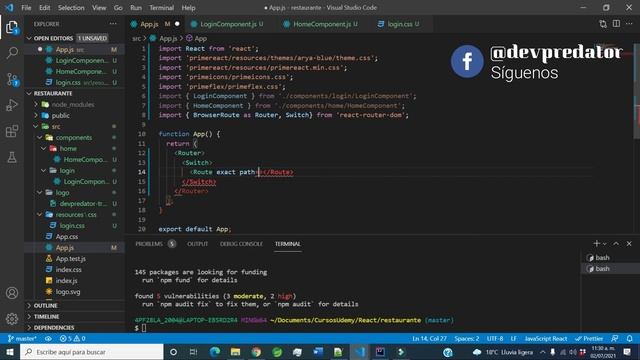Open the Accounts icon in activity bar
The height and width of the screenshot is (360, 640).
tap(12, 293)
